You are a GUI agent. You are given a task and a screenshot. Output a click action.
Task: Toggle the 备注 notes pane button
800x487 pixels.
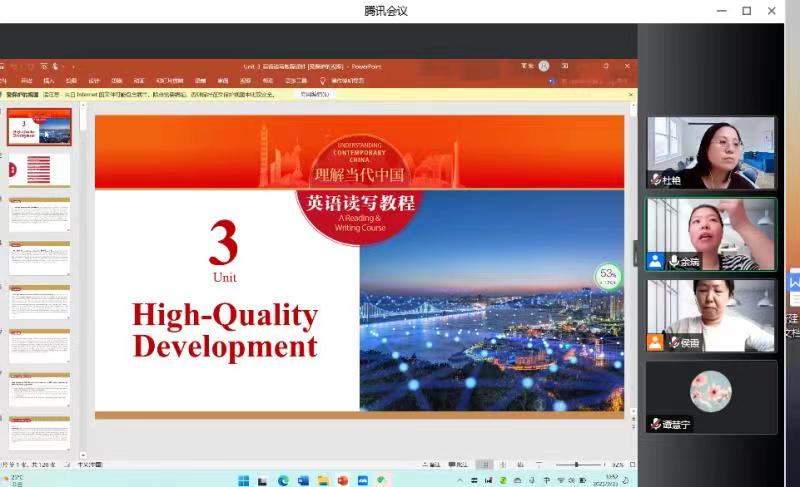(431, 465)
